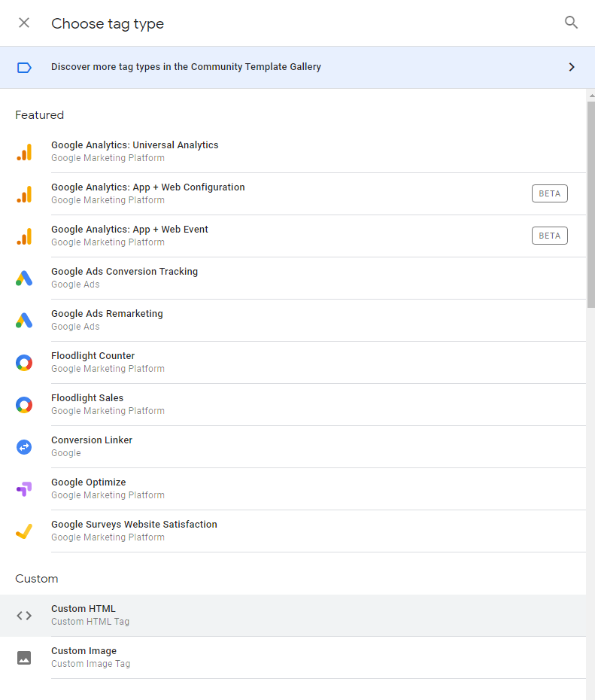Choose Google Analytics: App + Web Event
The height and width of the screenshot is (700, 595).
(293, 236)
